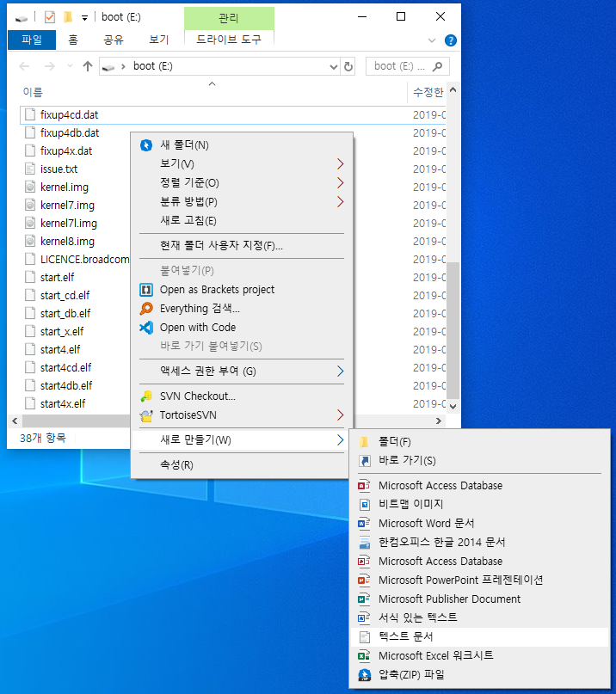Click the shortcut icon beside 바로 가기(S)
The image size is (616, 694).
[364, 461]
